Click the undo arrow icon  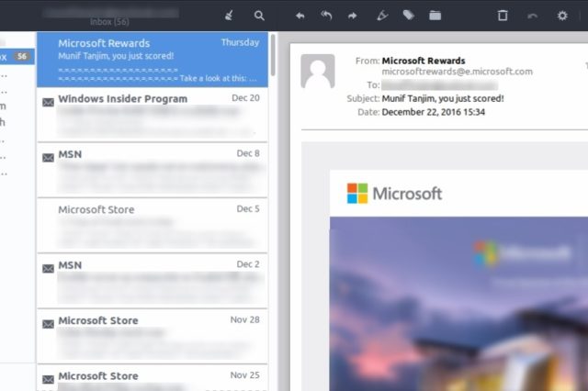point(533,16)
